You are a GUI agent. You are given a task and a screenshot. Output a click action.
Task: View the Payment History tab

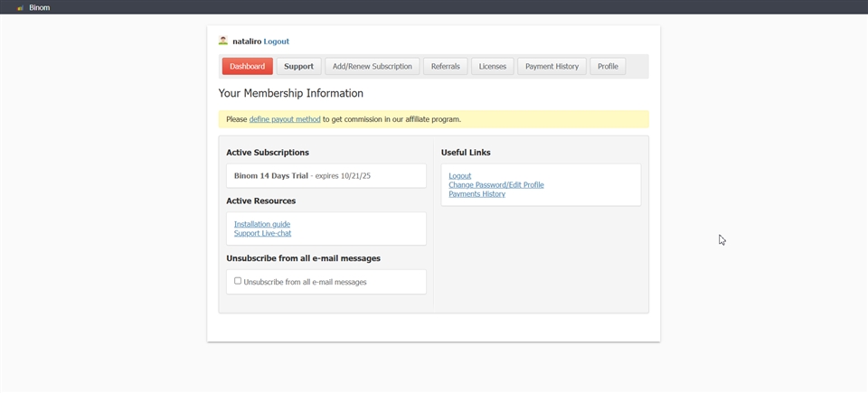click(x=552, y=66)
